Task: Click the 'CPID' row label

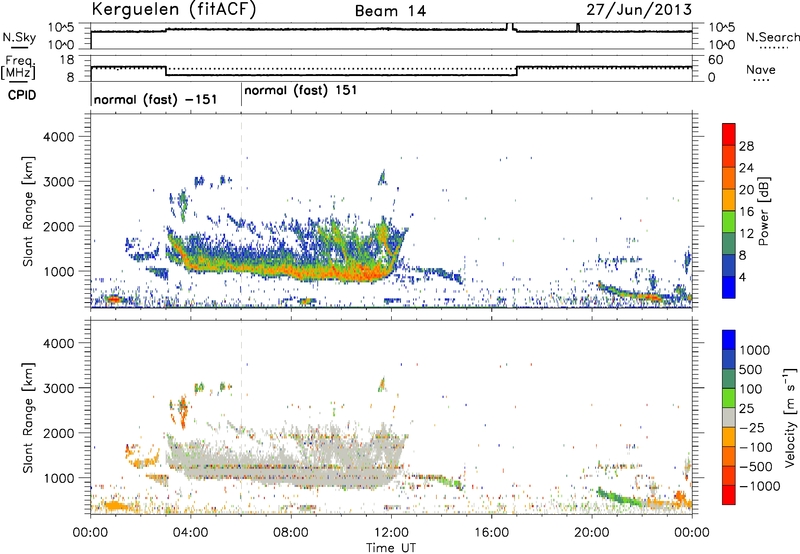Action: 22,95
